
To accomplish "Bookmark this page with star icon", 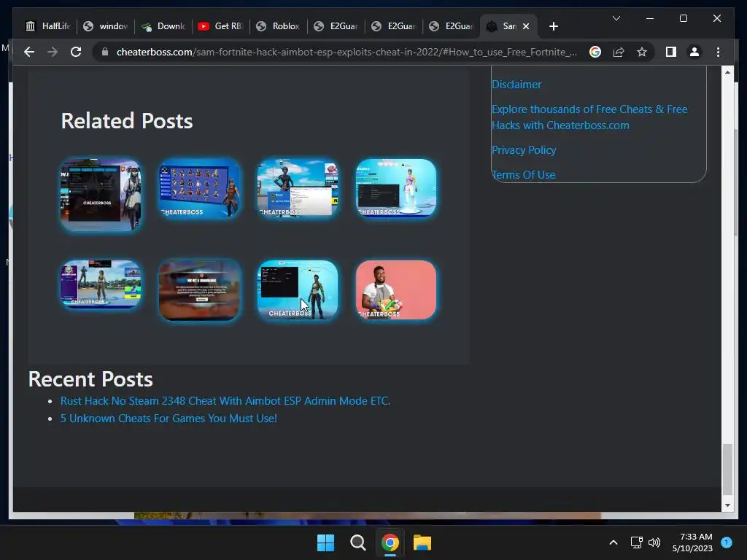I will (642, 52).
